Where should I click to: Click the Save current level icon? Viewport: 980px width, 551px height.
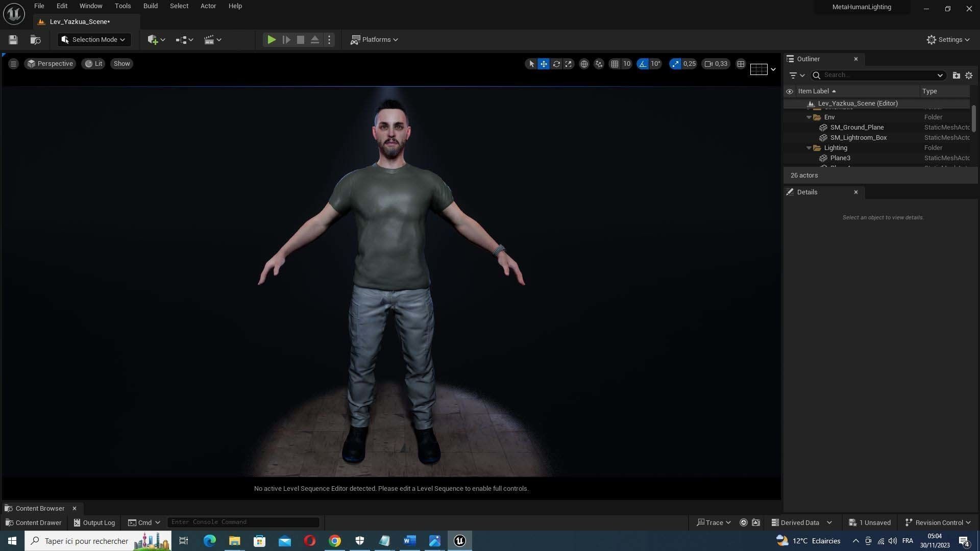(13, 40)
